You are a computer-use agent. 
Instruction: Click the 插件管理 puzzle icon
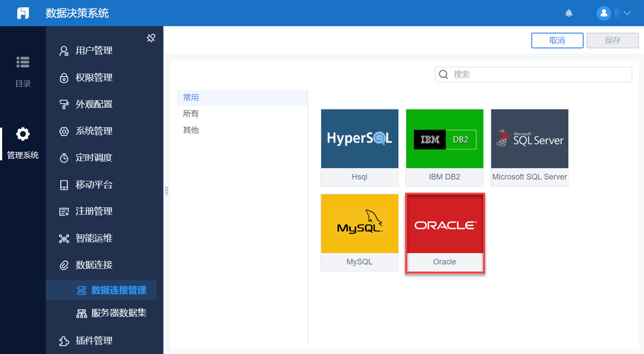tap(64, 341)
